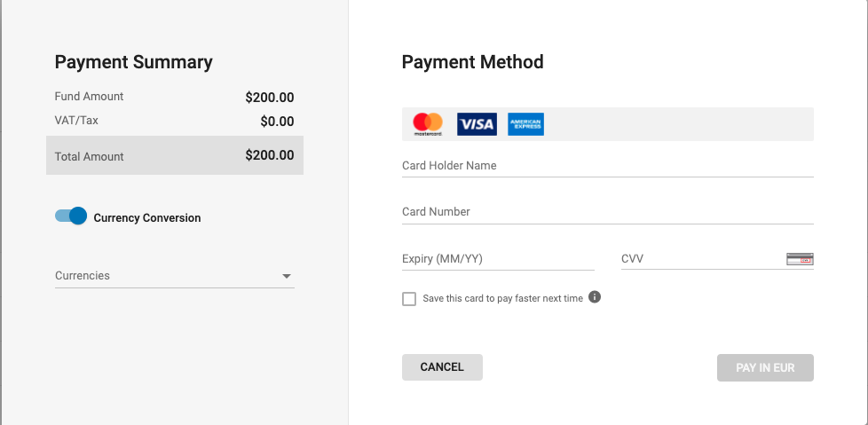The height and width of the screenshot is (425, 868).
Task: Click the Payment Method heading
Action: [x=472, y=62]
